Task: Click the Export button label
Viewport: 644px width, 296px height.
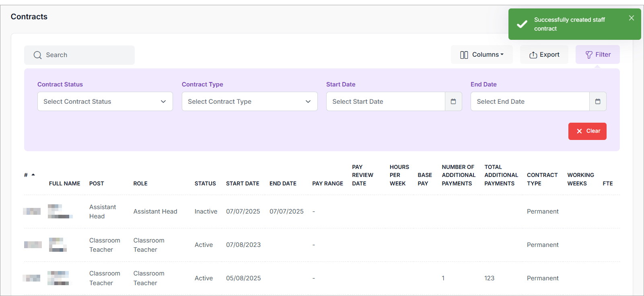Action: coord(549,55)
